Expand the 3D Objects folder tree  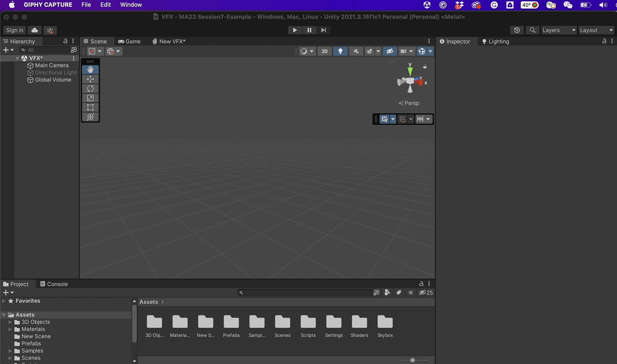[x=10, y=322]
